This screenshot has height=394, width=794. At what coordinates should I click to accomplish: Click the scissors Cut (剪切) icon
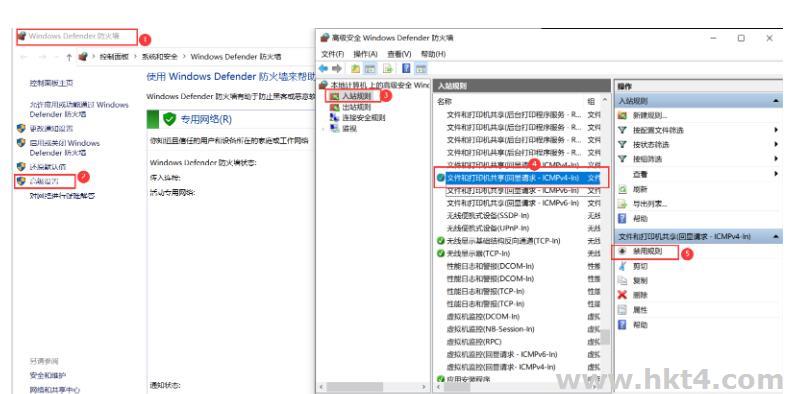623,266
